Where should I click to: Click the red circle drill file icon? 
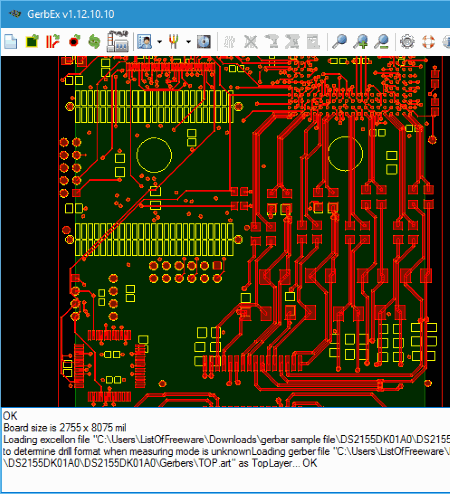[74, 42]
